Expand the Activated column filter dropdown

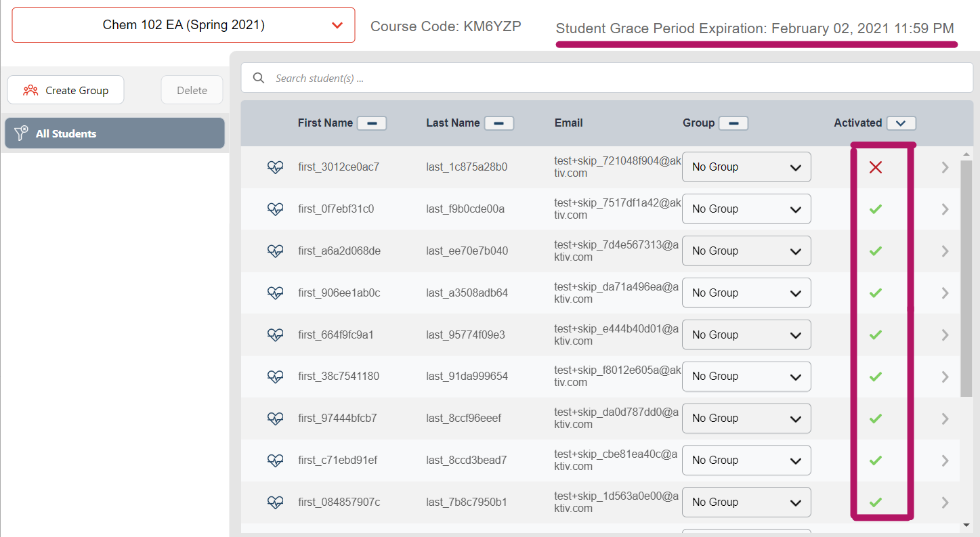pyautogui.click(x=901, y=123)
